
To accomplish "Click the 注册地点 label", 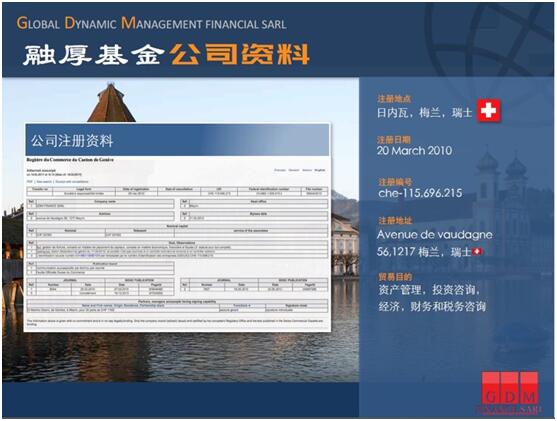I will point(394,98).
